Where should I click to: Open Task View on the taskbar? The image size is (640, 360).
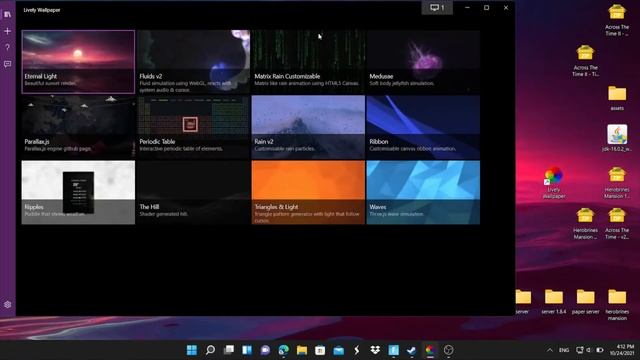point(229,350)
